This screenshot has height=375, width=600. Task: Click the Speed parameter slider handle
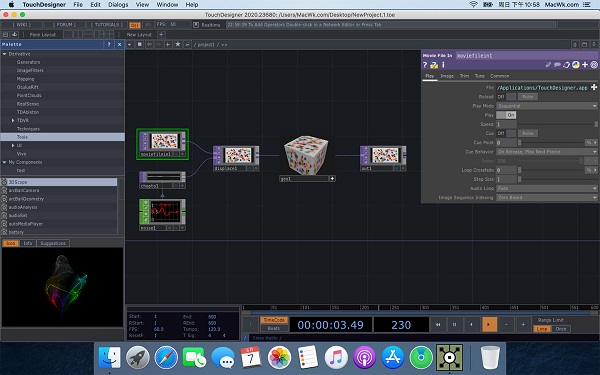pyautogui.click(x=596, y=124)
